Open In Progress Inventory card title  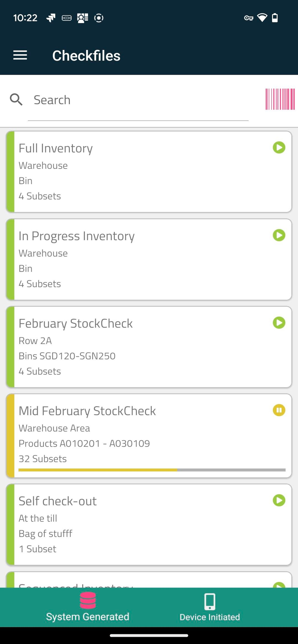(77, 236)
